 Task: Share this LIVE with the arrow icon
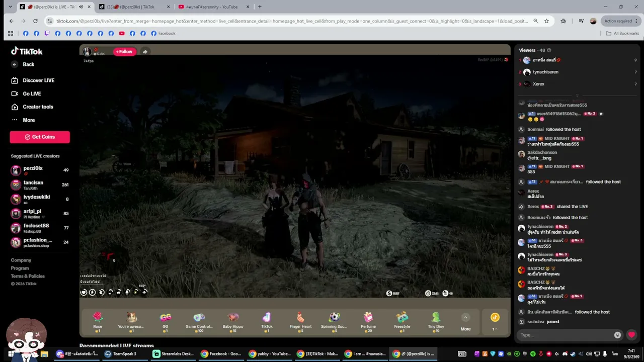point(145,51)
